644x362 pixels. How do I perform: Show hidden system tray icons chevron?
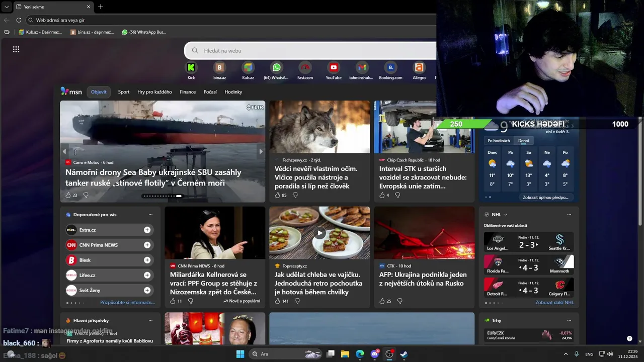coord(566,354)
